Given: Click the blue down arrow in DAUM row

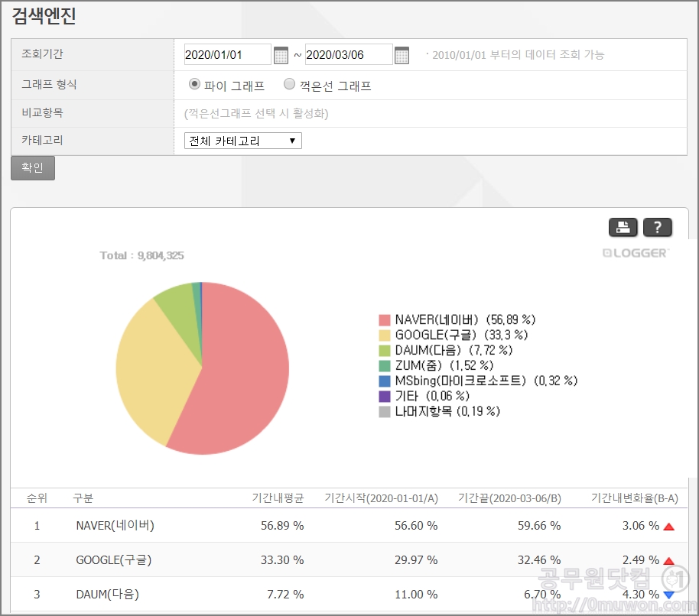Looking at the screenshot, I should 668,595.
